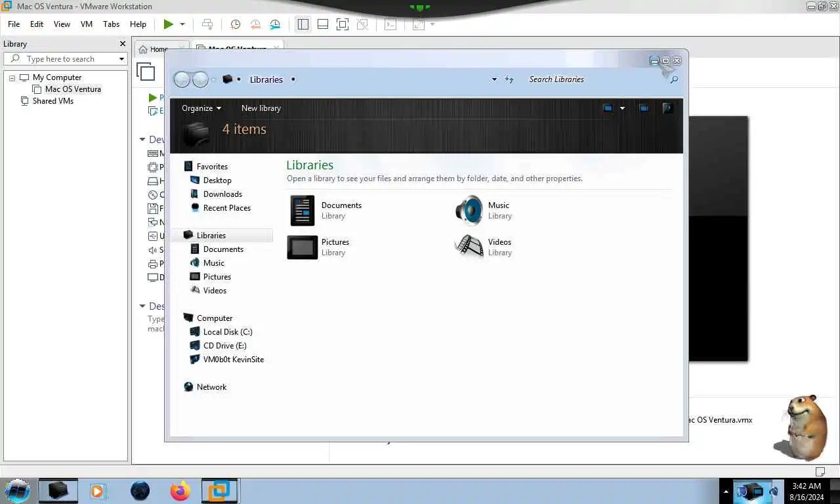Take a snapshot using clock-plus icon
This screenshot has width=840, height=504.
pyautogui.click(x=235, y=24)
